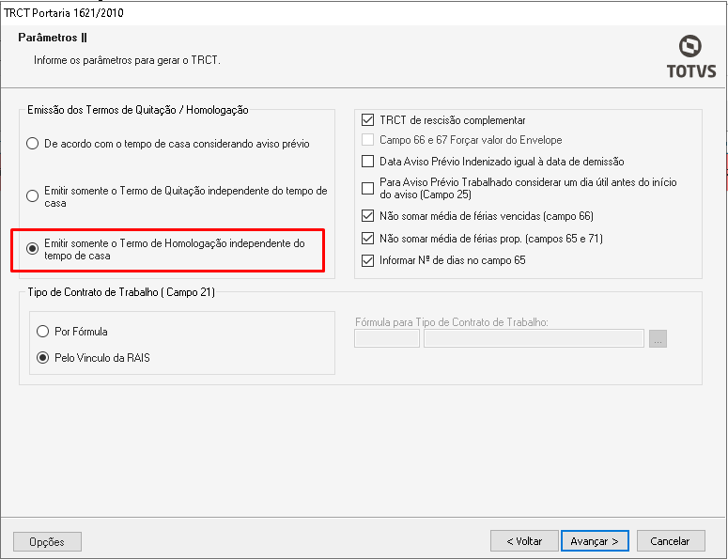Proceed with the Avançar button
This screenshot has height=560, width=728.
click(x=595, y=541)
